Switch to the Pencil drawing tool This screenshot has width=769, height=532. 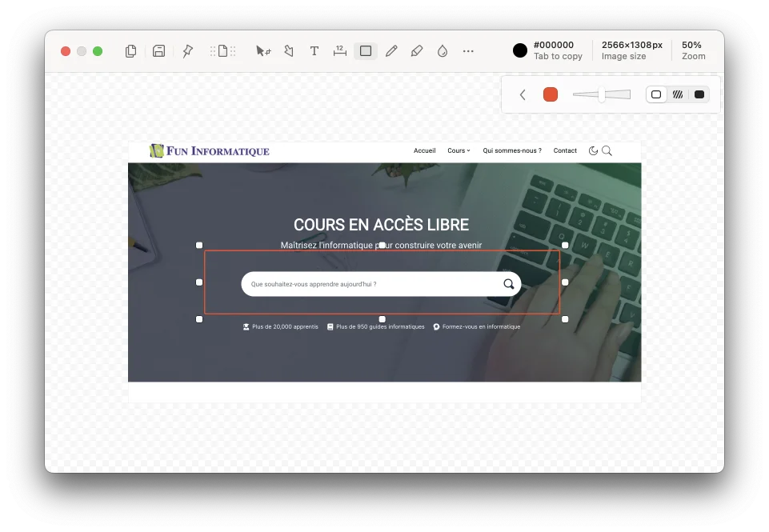tap(391, 50)
